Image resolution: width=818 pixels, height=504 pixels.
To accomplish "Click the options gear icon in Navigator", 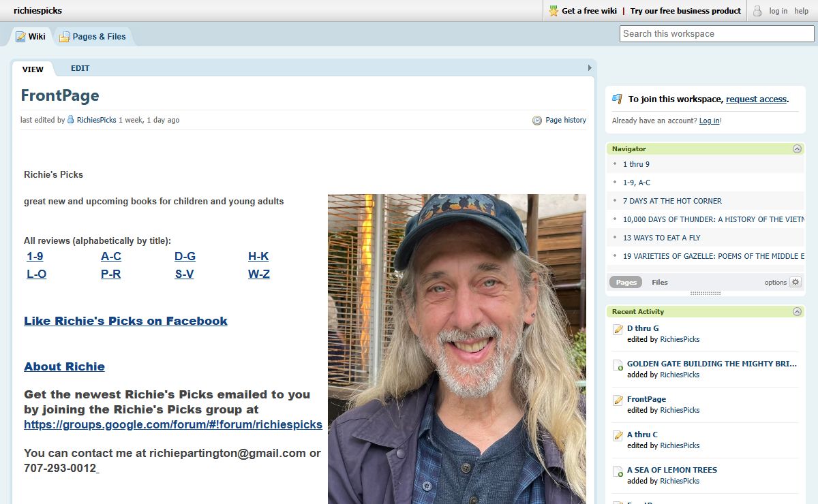I will pyautogui.click(x=796, y=282).
